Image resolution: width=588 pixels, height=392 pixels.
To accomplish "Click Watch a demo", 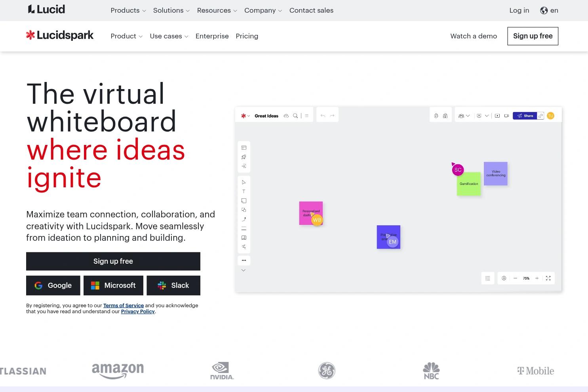I will click(474, 36).
